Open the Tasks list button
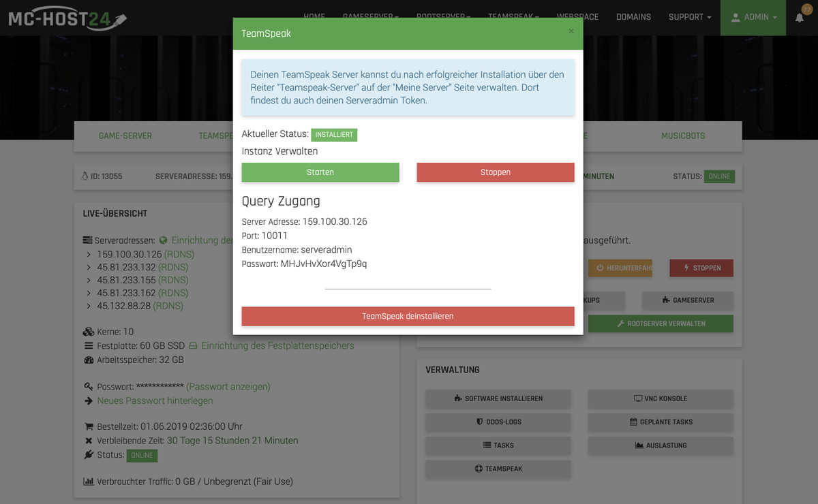818x504 pixels. point(498,445)
